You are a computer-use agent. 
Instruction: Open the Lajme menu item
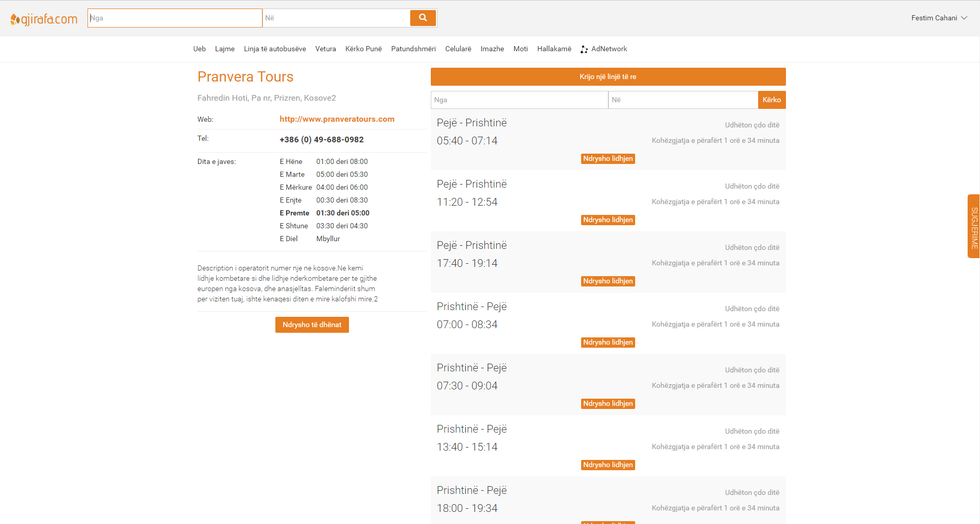coord(225,49)
